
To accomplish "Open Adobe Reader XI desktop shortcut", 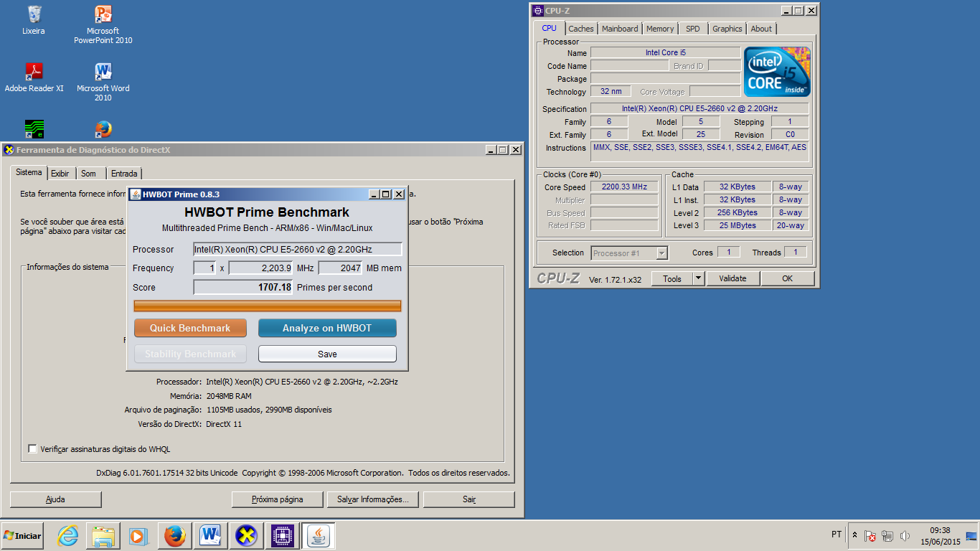I will (x=34, y=77).
